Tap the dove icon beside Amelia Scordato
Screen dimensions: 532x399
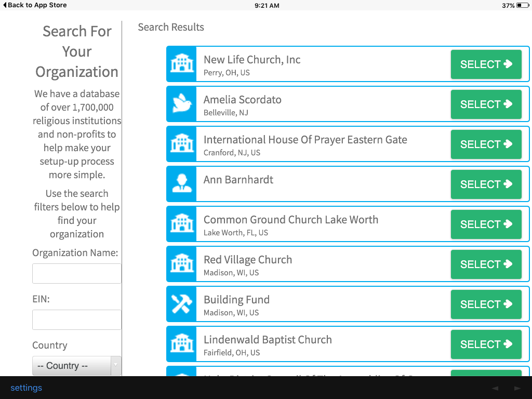[181, 104]
